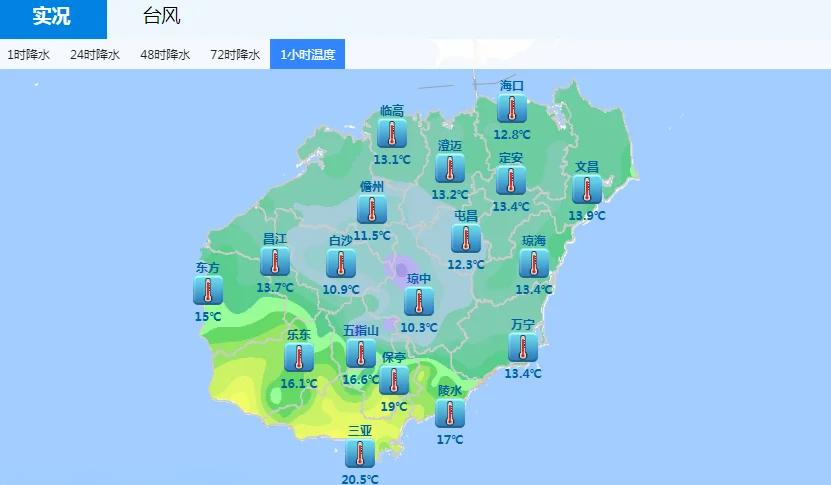
Task: Select the 72时降水 precipitation option
Action: (235, 55)
